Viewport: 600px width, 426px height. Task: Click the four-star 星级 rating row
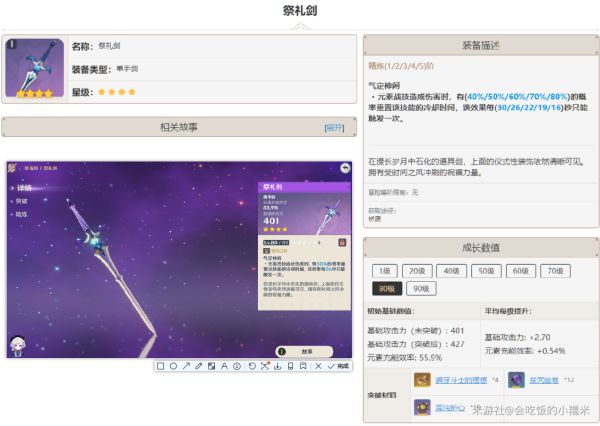click(212, 92)
